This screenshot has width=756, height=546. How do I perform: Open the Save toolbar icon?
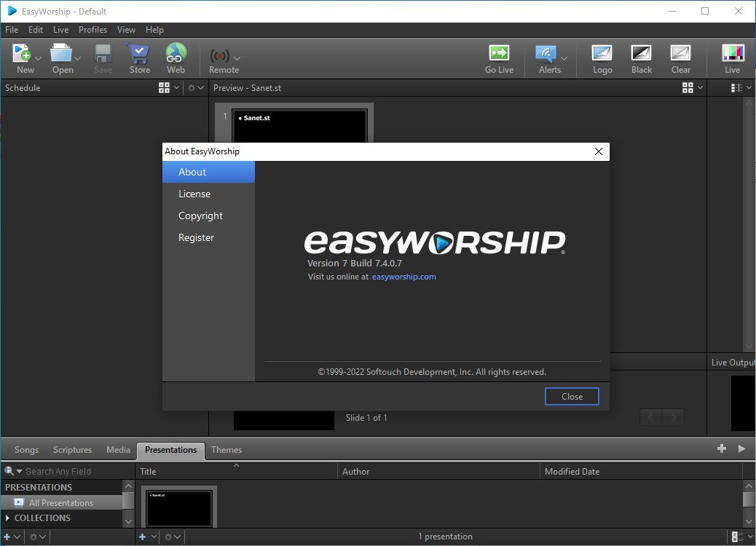(x=103, y=58)
